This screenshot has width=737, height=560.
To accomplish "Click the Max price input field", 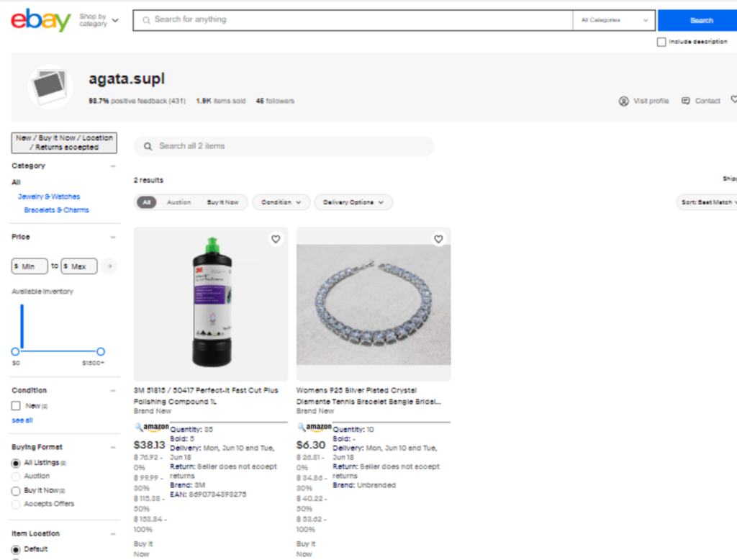I will [x=79, y=266].
